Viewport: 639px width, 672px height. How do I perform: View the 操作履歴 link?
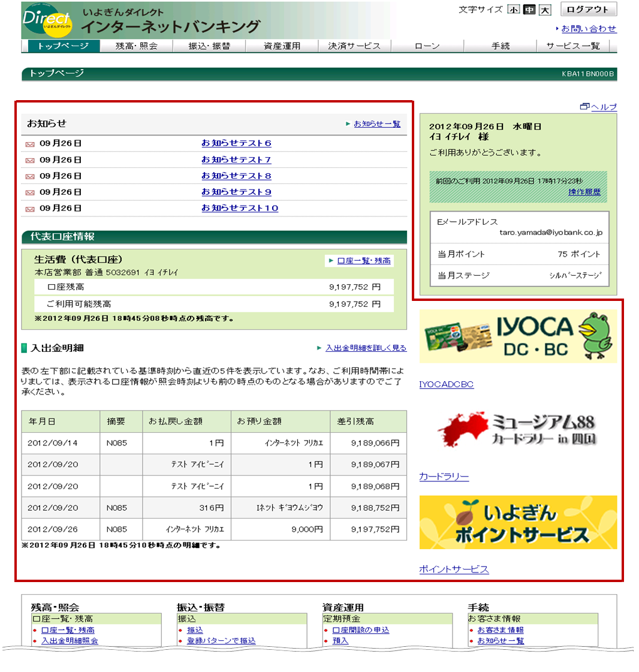584,192
